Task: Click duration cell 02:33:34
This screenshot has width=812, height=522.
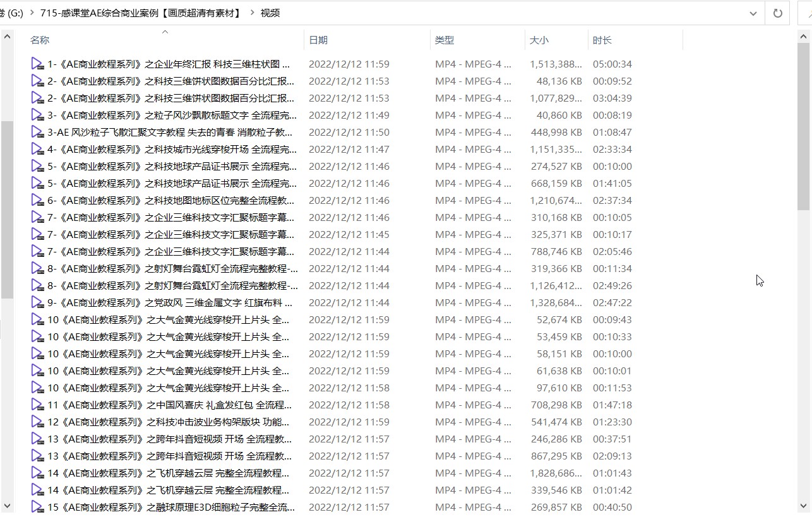Action: [612, 149]
